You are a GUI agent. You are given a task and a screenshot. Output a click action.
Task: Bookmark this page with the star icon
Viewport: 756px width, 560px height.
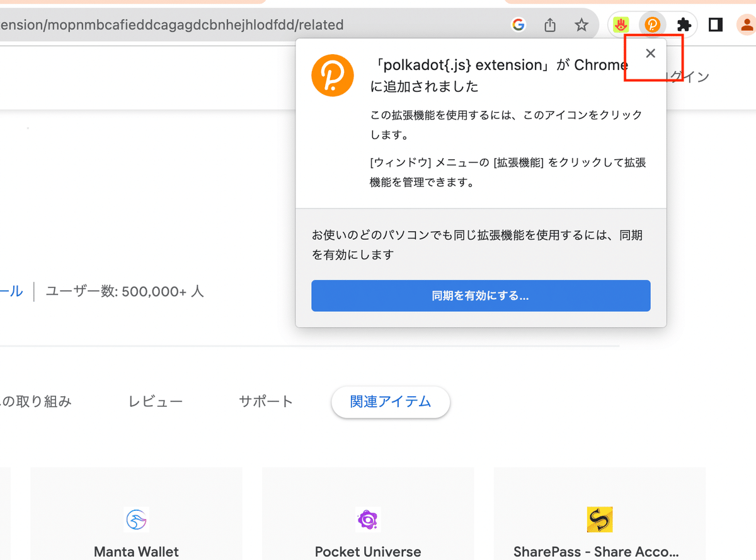click(x=581, y=25)
